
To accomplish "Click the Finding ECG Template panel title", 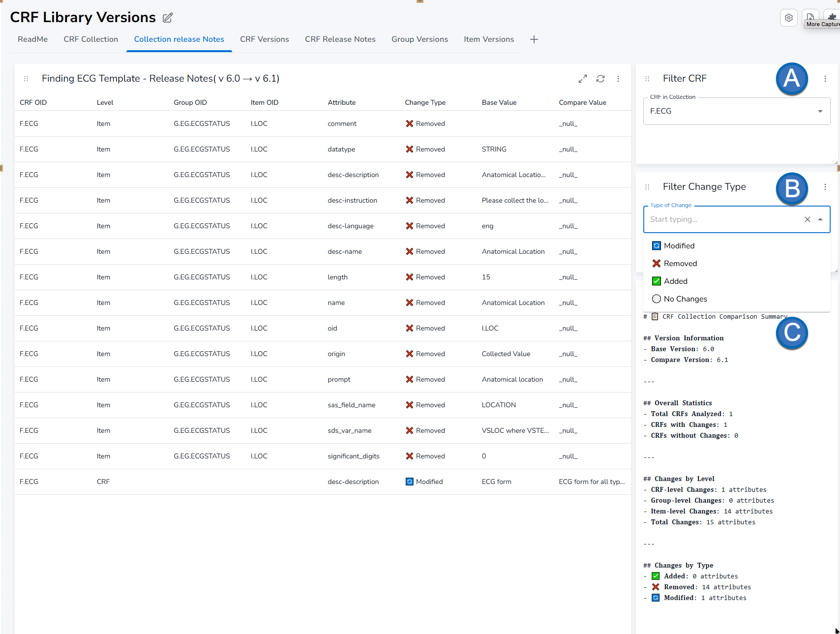I will [x=160, y=79].
